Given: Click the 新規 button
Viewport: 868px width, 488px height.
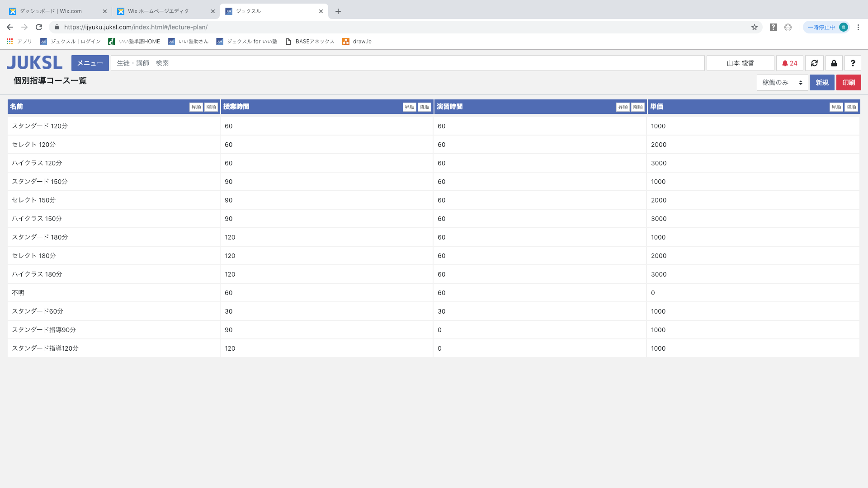Looking at the screenshot, I should [822, 83].
